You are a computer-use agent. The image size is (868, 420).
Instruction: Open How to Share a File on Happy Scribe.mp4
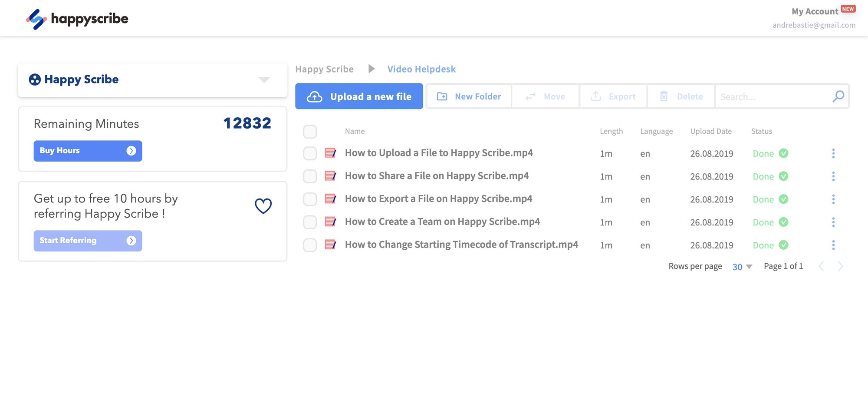[437, 176]
